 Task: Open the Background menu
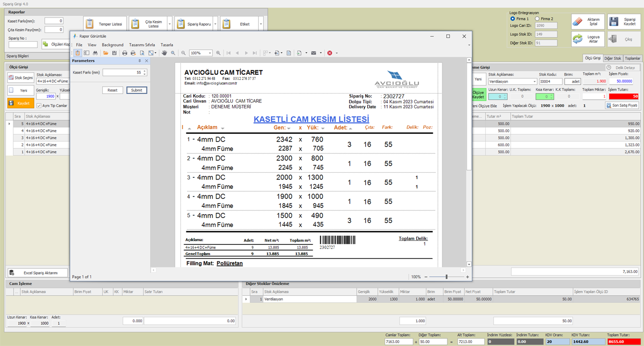click(x=113, y=45)
